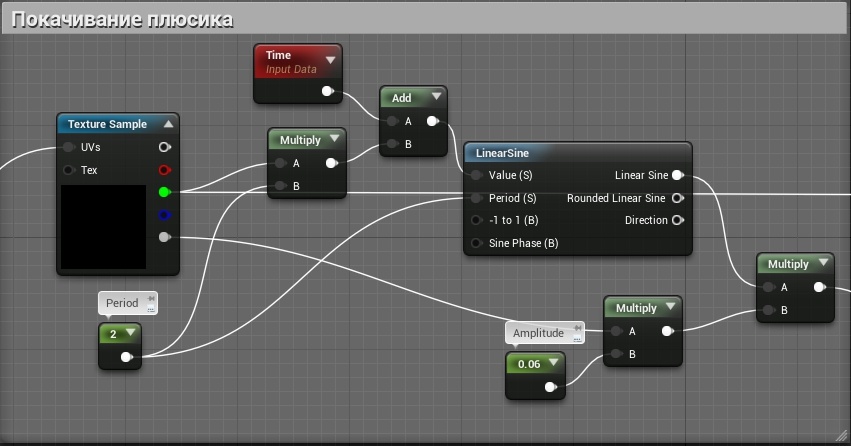Click the Linear Sine output pin

point(678,175)
